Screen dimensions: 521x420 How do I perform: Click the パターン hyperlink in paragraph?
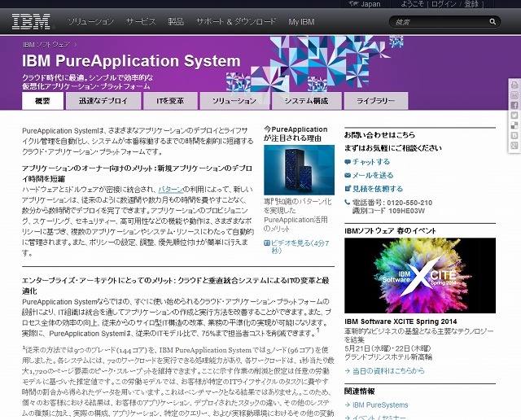(x=170, y=190)
